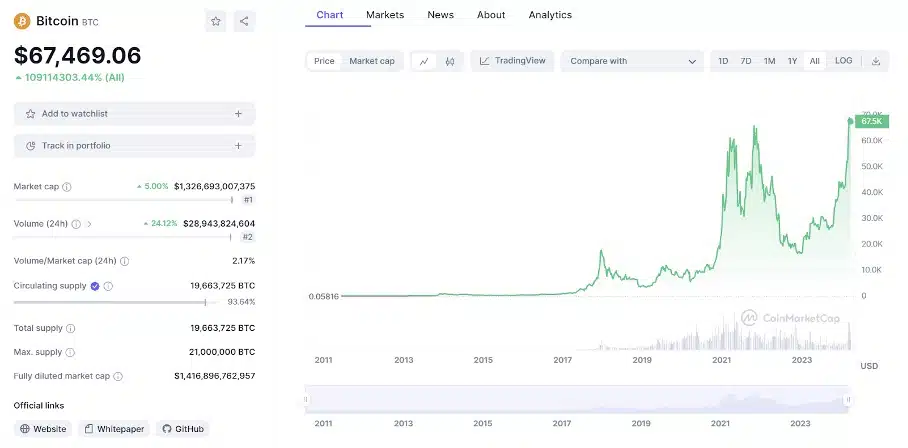
Task: Expand Volume (24h) chevron arrow
Action: click(89, 224)
